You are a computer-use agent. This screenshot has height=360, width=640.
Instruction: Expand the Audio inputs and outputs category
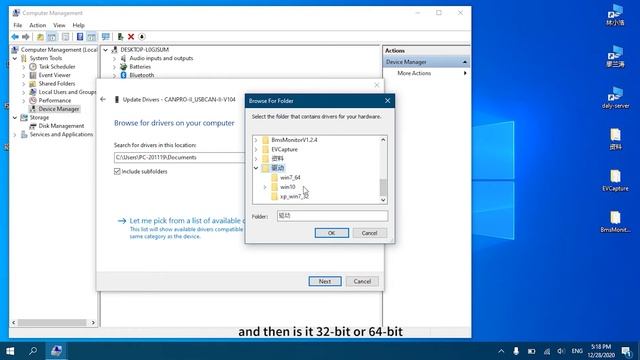point(115,58)
